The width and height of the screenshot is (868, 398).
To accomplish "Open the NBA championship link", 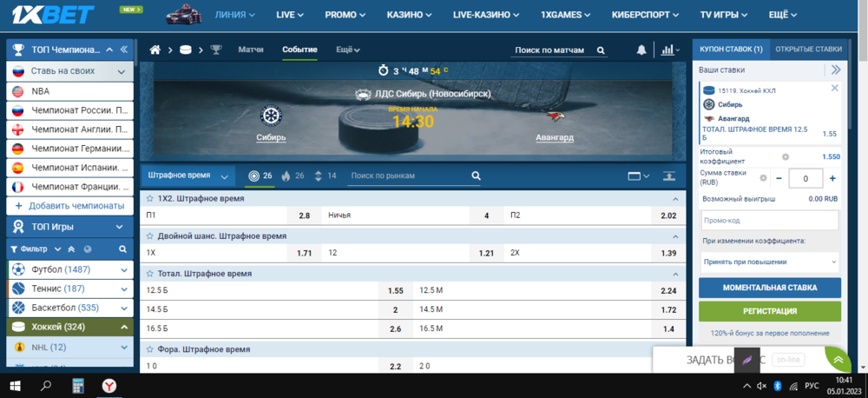I will click(70, 91).
